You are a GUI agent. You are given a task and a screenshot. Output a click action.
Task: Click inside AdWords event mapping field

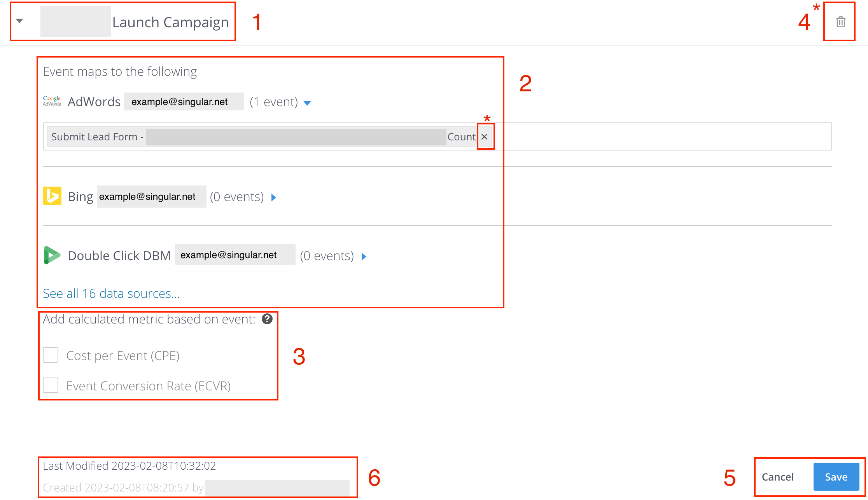click(661, 136)
